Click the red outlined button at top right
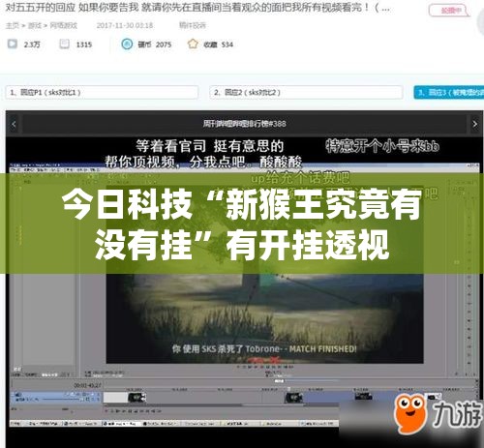Viewport: 484px width, 448px height. [449, 11]
